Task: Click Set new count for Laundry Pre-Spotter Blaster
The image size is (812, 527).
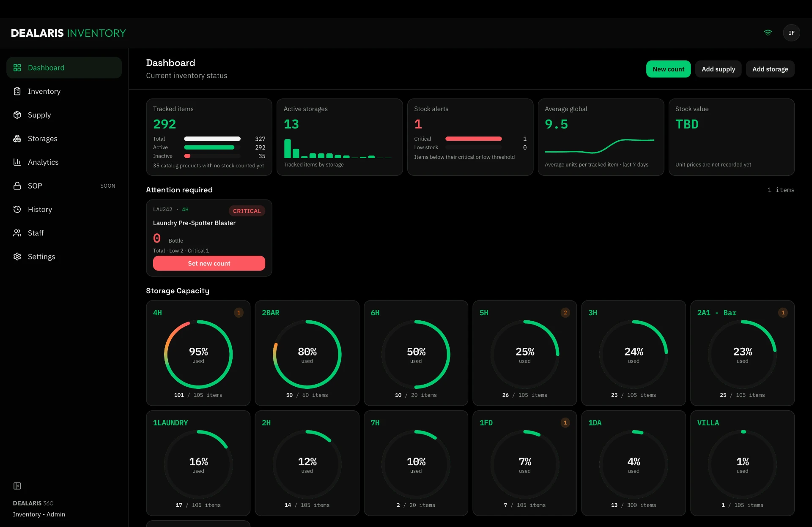Action: point(209,263)
